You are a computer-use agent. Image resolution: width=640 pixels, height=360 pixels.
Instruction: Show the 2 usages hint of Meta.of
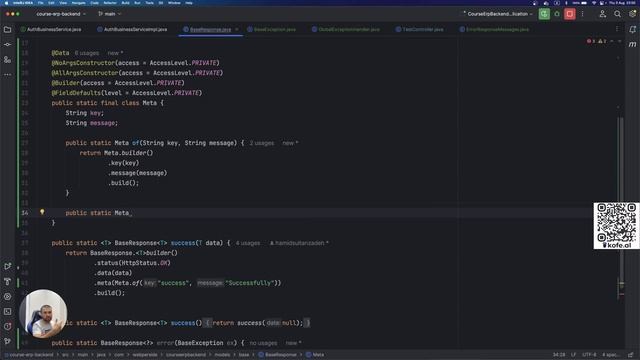coord(262,143)
